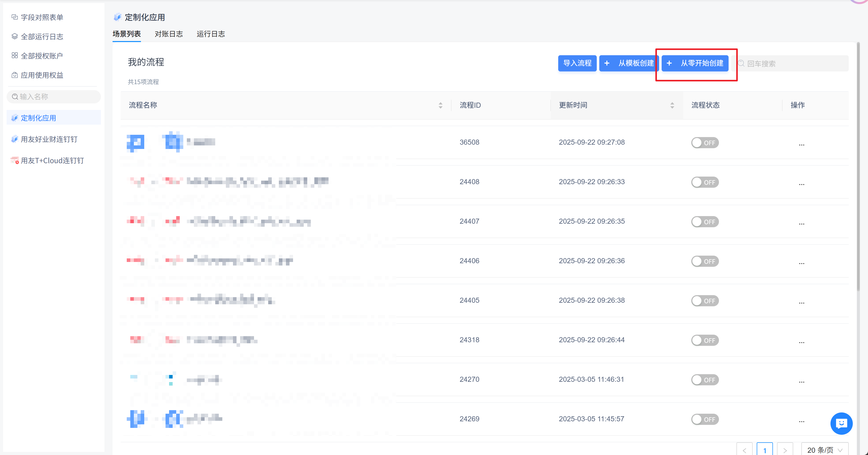
Task: Open the 20 条/页 page size dropdown
Action: (x=824, y=450)
